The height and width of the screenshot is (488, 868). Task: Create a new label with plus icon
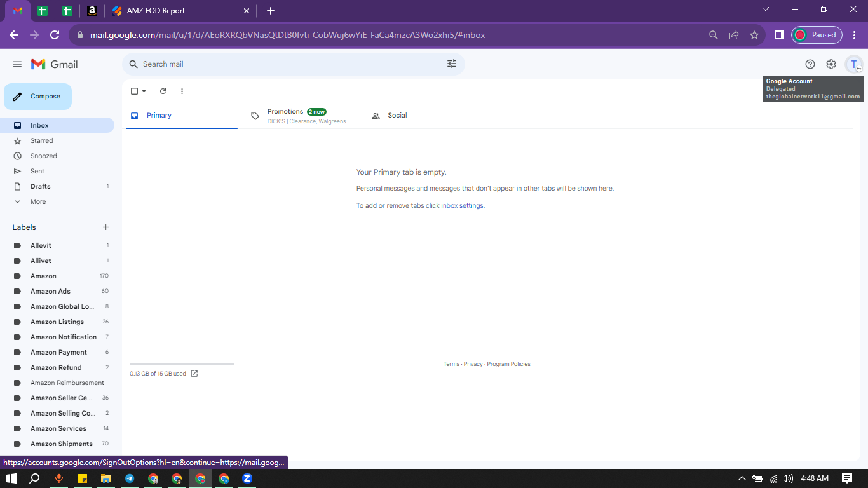click(106, 227)
